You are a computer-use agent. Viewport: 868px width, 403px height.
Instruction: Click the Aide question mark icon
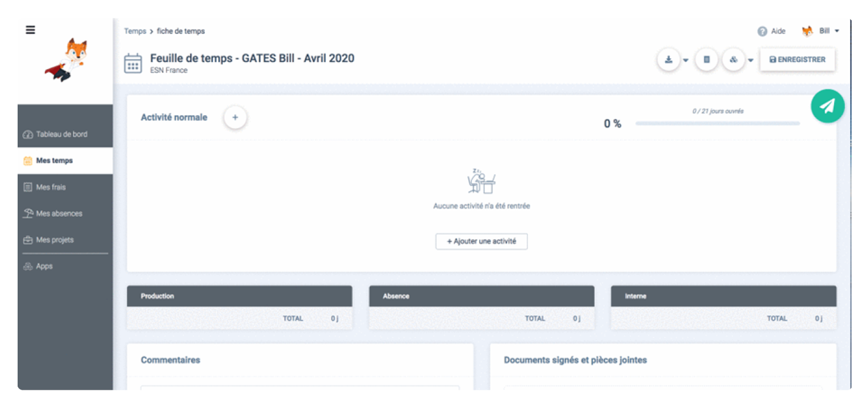tap(762, 32)
